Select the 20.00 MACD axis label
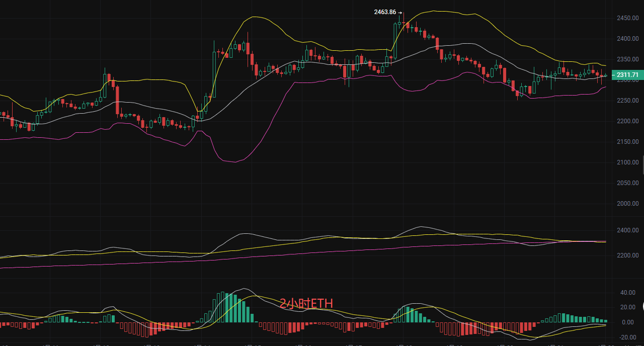Screen dimensions: 644x346 coord(627,307)
